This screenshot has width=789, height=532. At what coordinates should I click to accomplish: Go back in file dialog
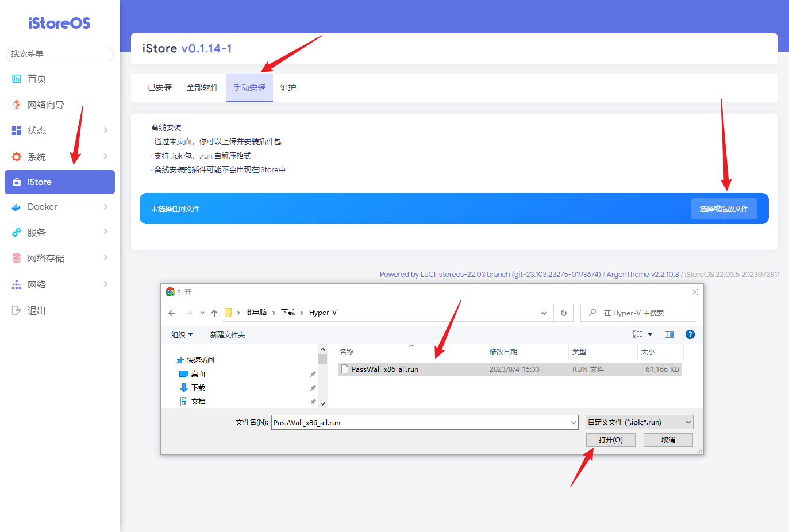(172, 313)
